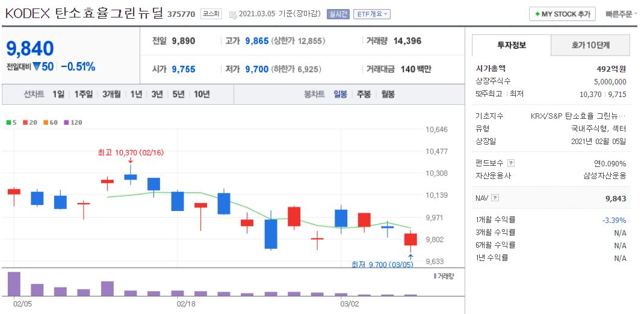This screenshot has height=314, width=644.
Task: Click the purple 거래량 legend marker
Action: tap(435, 275)
